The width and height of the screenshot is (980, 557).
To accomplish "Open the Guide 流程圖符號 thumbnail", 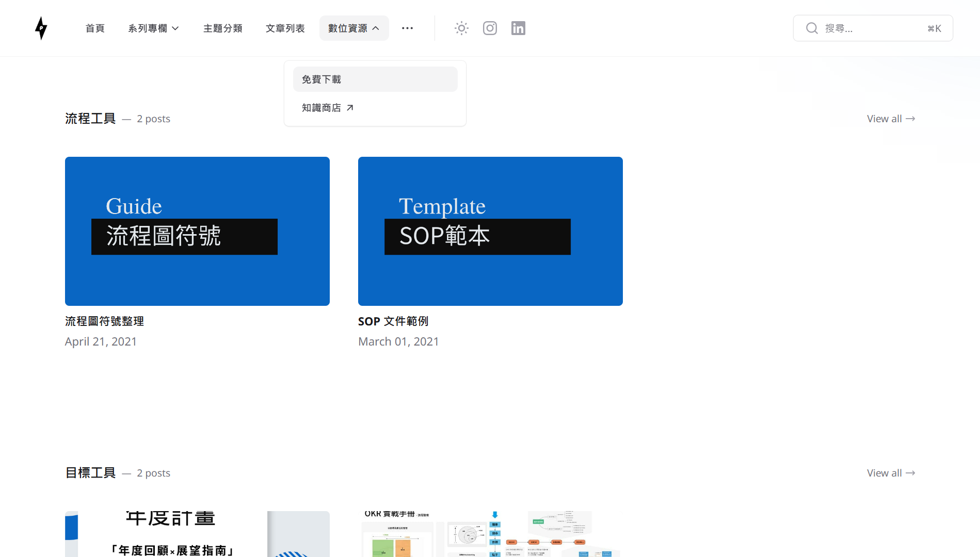I will click(197, 231).
